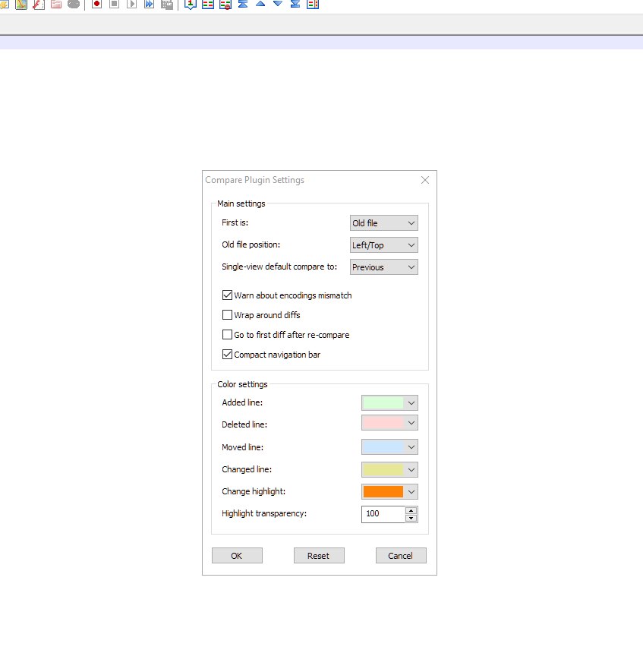Go to Next Diff down-arrow icon
This screenshot has width=643, height=672.
278,4
